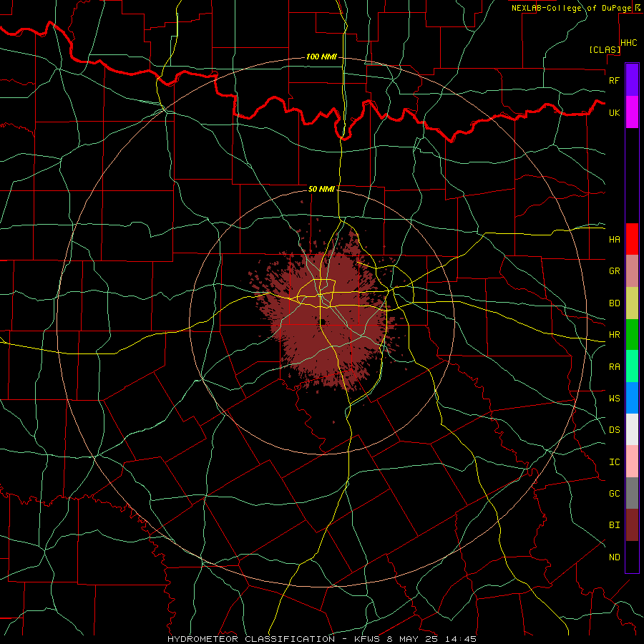Click the IC legend label
The image size is (644, 644).
click(x=615, y=462)
